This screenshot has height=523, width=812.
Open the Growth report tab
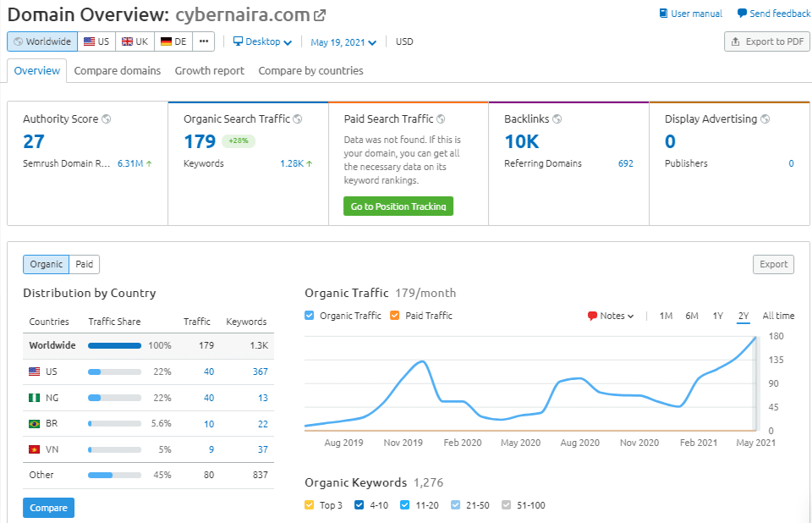pyautogui.click(x=209, y=71)
